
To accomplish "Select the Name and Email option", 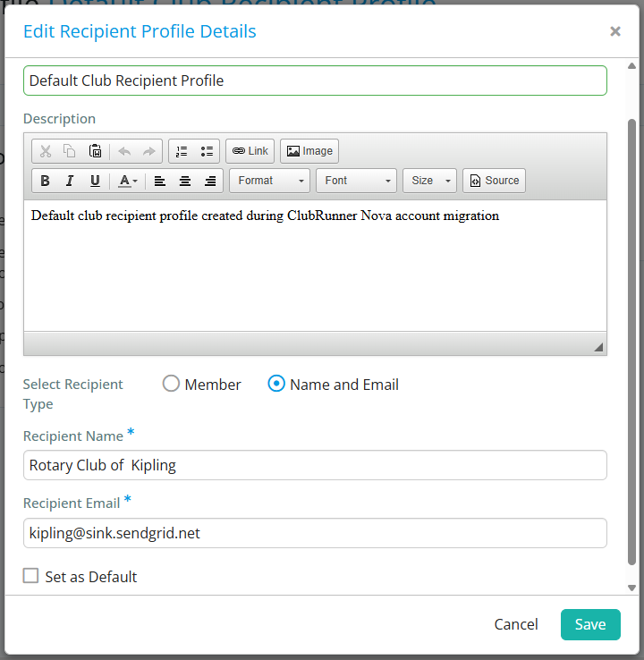I will pos(276,384).
